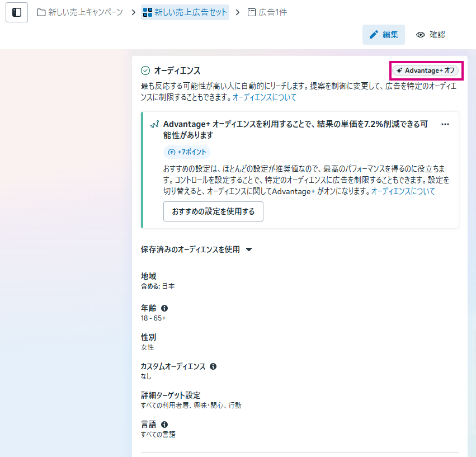
Task: Switch to the 編集 tab
Action: point(384,35)
